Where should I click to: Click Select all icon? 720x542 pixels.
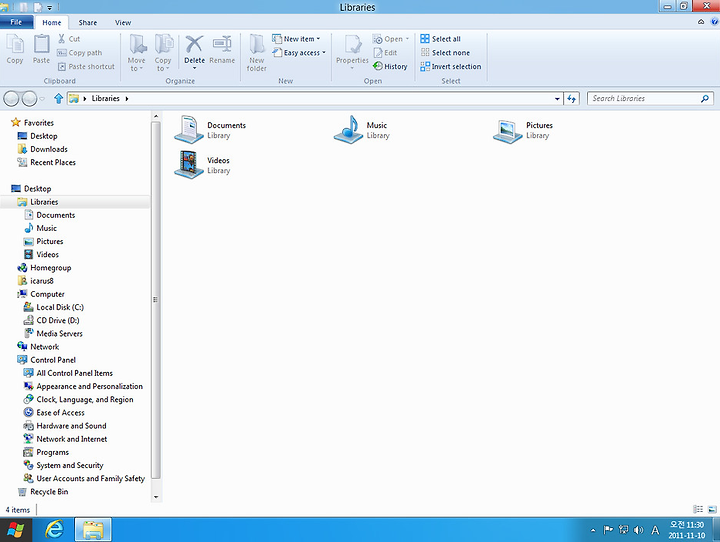[425, 39]
